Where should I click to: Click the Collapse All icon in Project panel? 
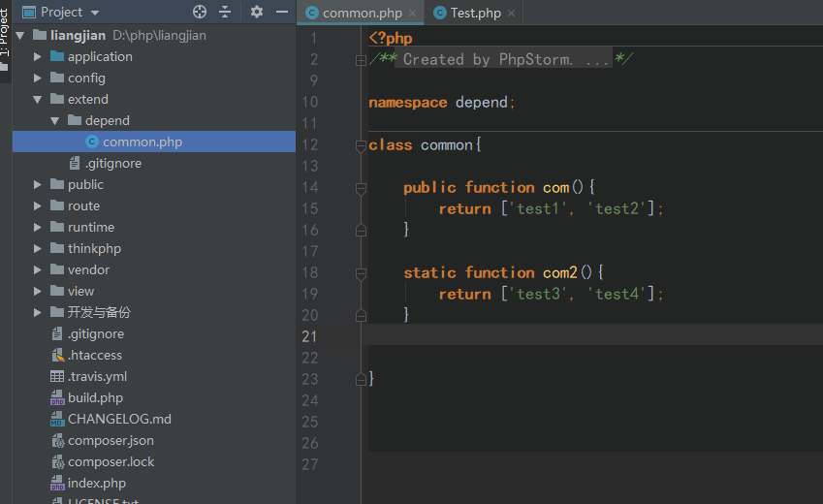(225, 12)
